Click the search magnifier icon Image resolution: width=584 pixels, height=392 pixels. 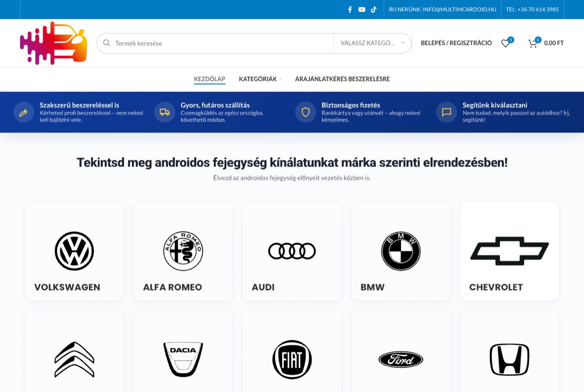click(107, 43)
